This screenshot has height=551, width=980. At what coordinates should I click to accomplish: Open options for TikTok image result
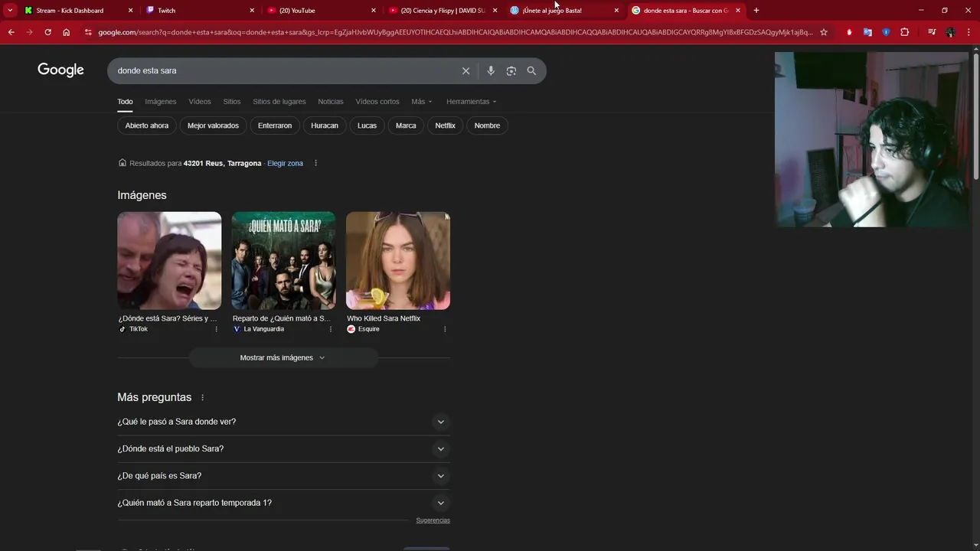point(216,329)
